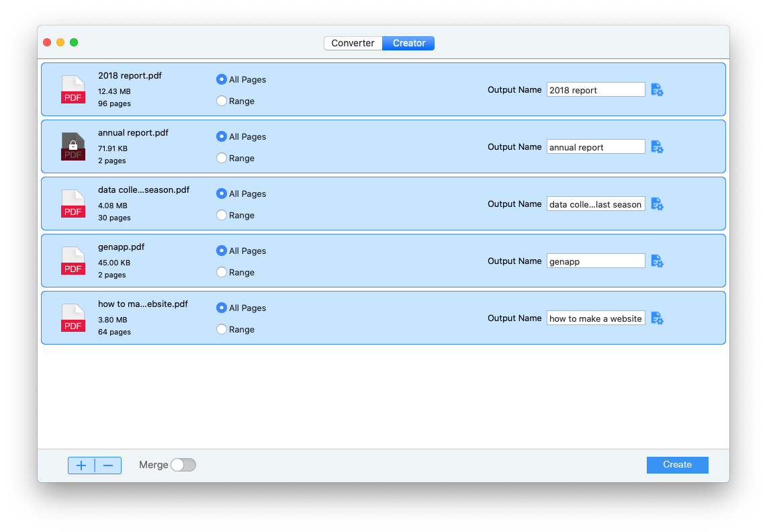Open output settings icon for 2018 report
The image size is (767, 532).
tap(657, 90)
